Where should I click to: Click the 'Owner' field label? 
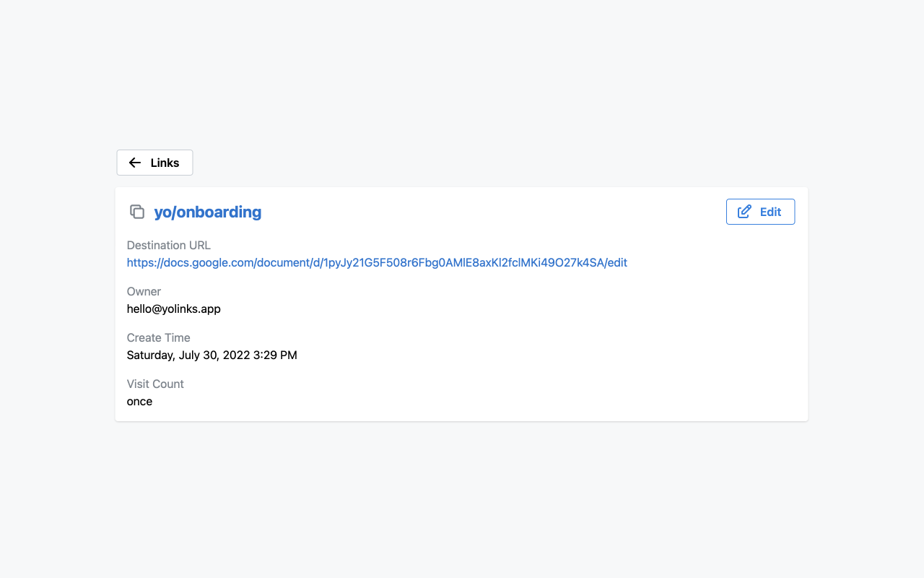144,291
